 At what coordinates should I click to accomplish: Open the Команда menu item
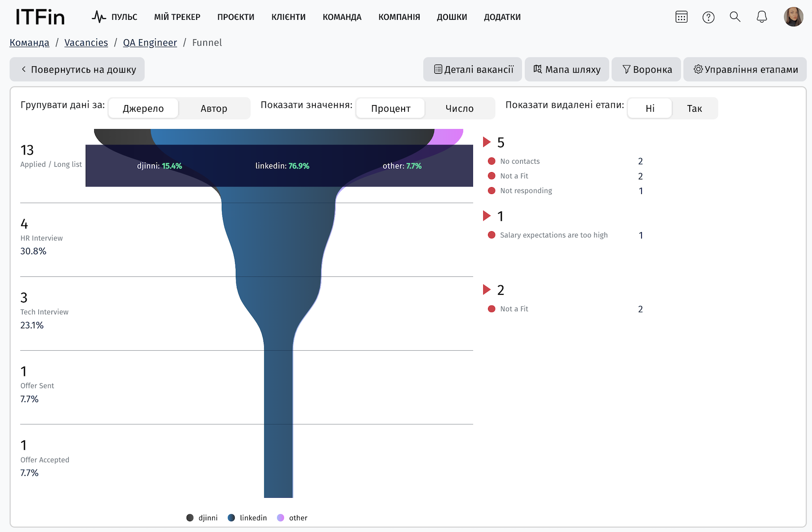(342, 17)
